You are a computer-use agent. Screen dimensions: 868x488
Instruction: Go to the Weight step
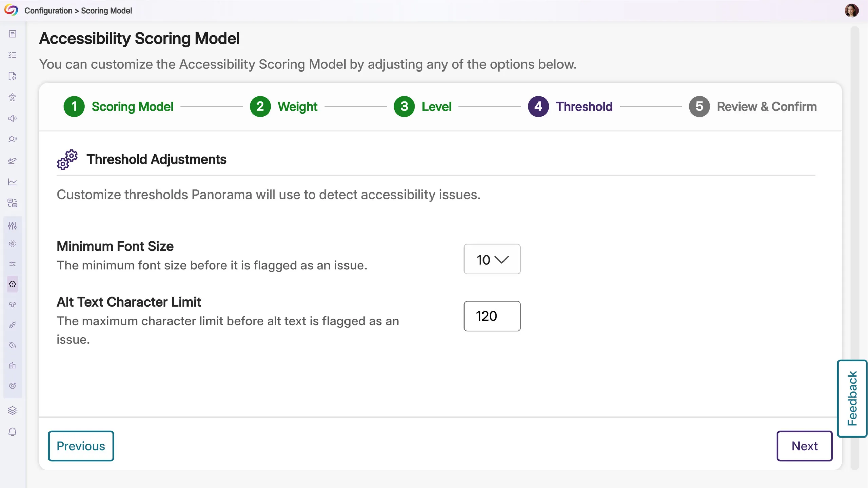click(x=284, y=107)
